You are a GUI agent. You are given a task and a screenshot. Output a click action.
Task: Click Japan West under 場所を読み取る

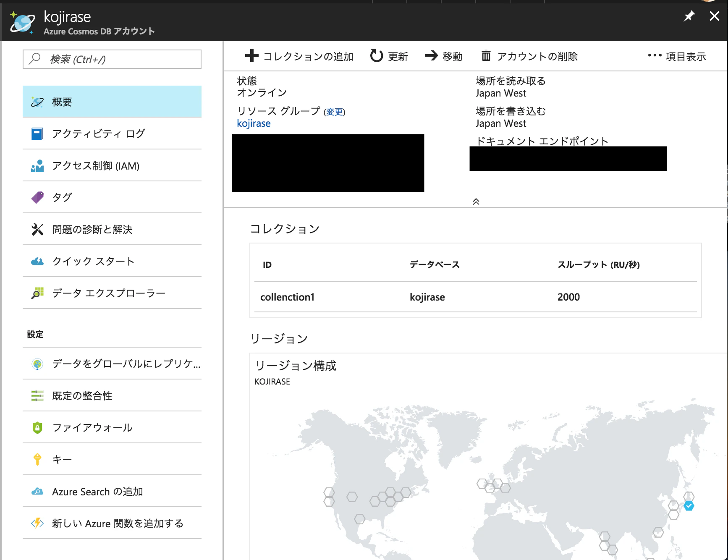tap(500, 93)
